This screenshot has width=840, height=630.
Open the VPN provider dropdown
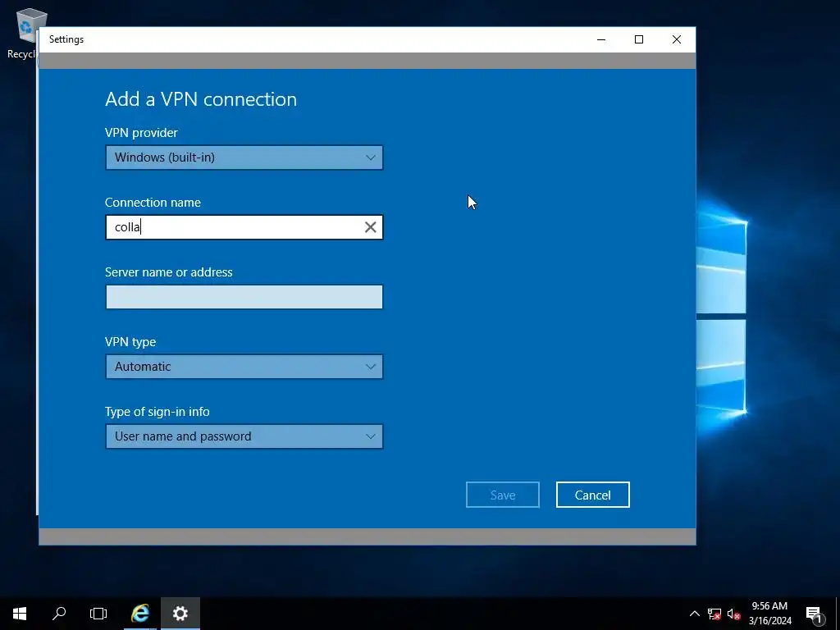click(244, 157)
